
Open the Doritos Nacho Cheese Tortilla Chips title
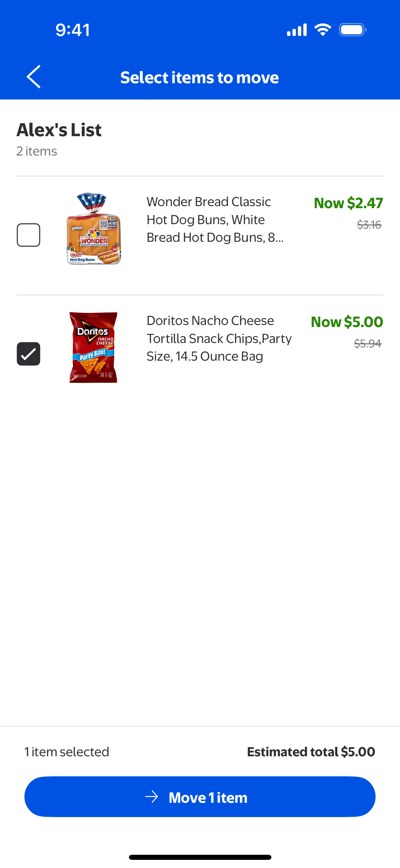point(219,338)
